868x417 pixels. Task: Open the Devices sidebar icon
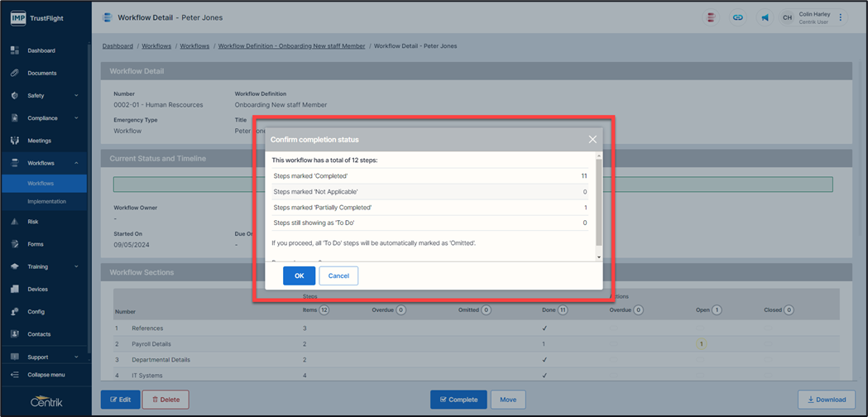(x=15, y=290)
